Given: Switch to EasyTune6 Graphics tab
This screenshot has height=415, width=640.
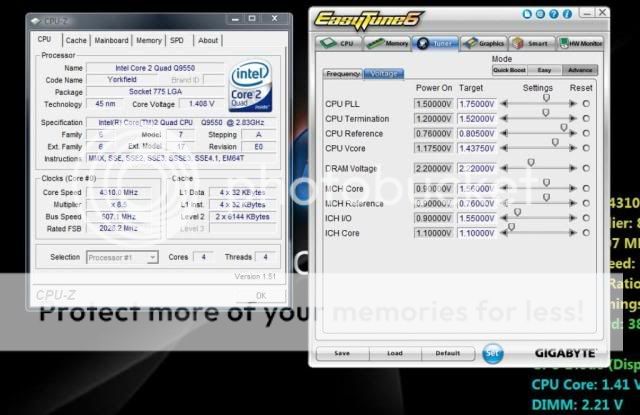Looking at the screenshot, I should tap(484, 43).
